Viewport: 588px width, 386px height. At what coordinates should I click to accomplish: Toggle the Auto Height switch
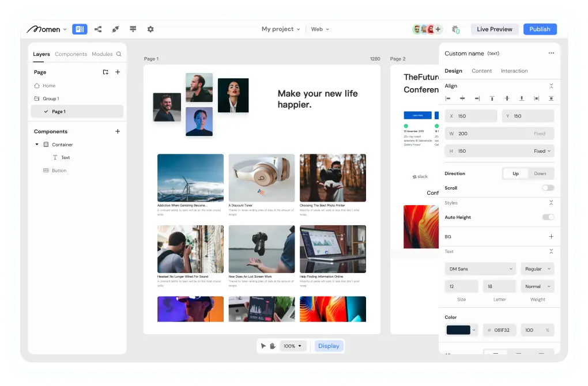[548, 217]
